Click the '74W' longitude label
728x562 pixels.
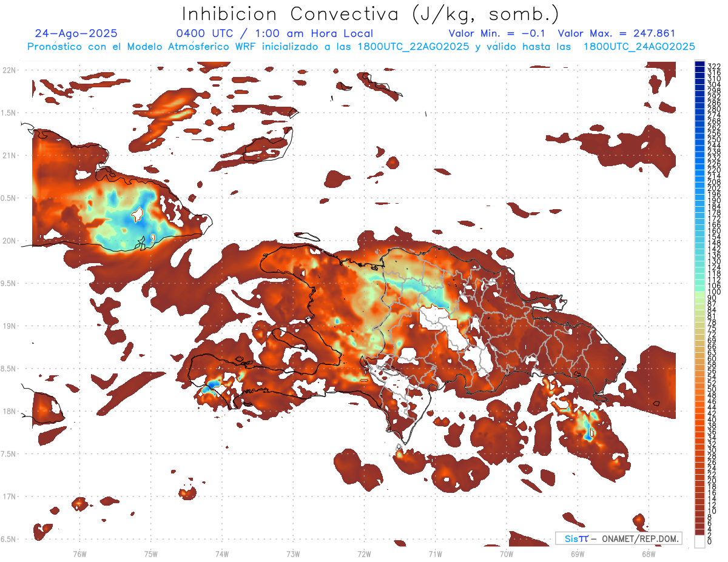click(x=222, y=554)
